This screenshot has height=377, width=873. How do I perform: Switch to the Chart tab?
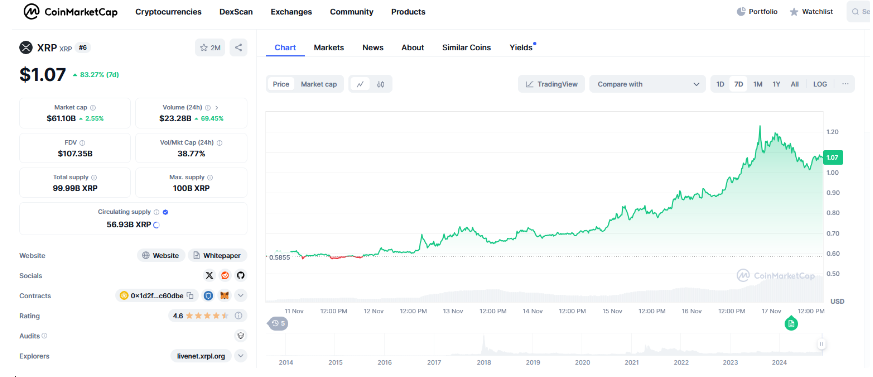285,47
